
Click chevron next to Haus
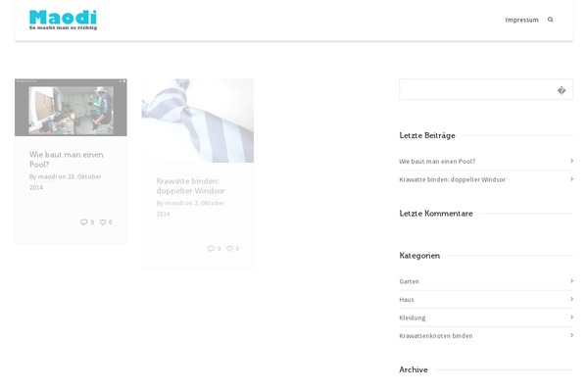[x=571, y=299]
